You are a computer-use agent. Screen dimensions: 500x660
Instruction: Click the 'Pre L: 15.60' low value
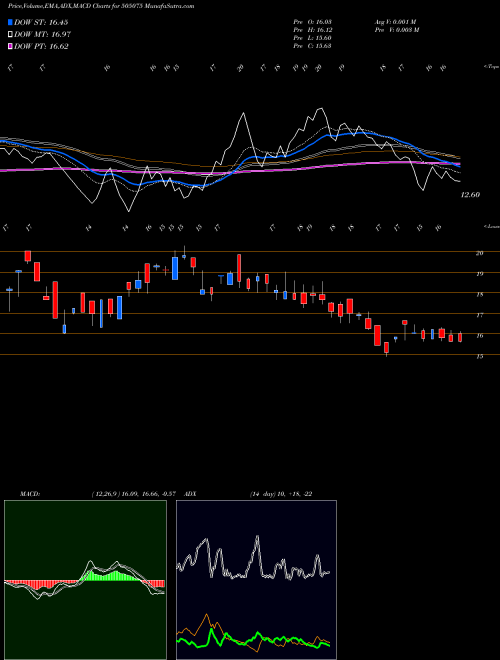click(312, 38)
